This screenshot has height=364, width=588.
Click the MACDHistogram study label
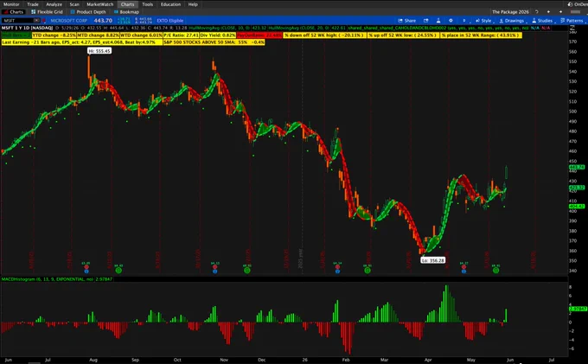[x=48, y=279]
